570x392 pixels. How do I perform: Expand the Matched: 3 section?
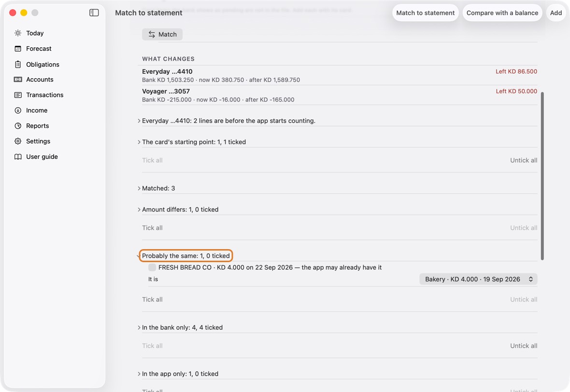click(139, 188)
